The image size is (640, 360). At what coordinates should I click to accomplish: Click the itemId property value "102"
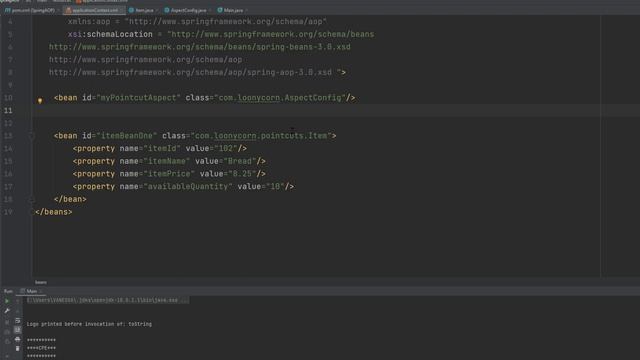coord(226,149)
